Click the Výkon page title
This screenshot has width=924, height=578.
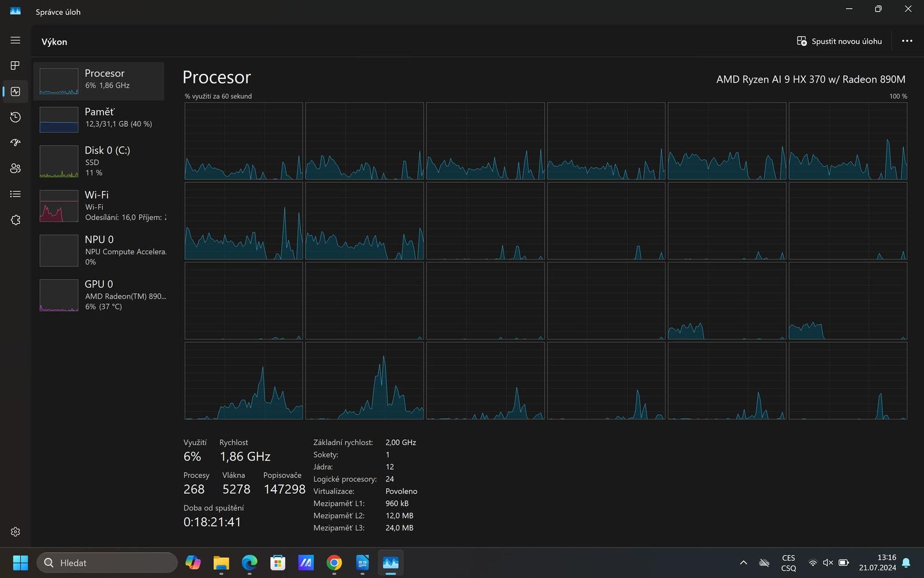pyautogui.click(x=54, y=42)
